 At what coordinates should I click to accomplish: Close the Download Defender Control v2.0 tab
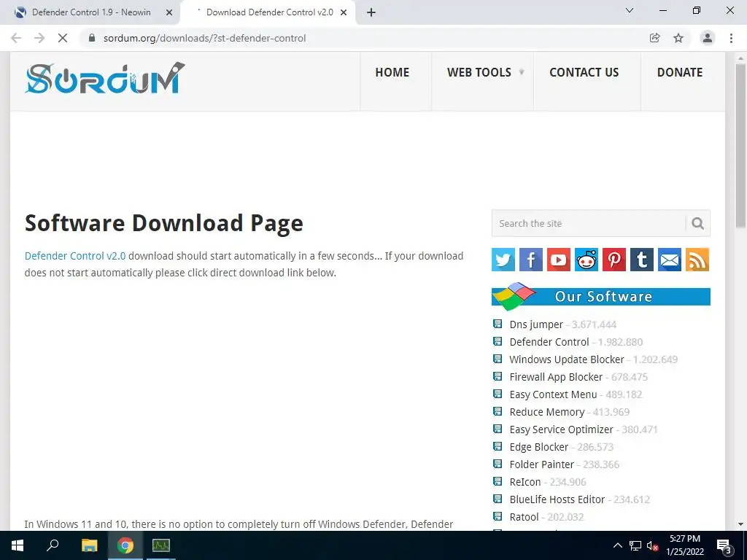[x=344, y=12]
